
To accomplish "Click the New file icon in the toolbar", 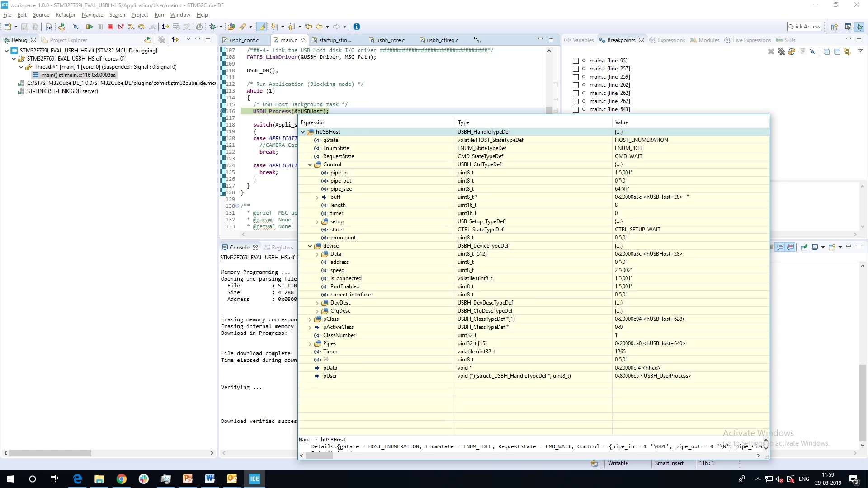I will [x=8, y=27].
